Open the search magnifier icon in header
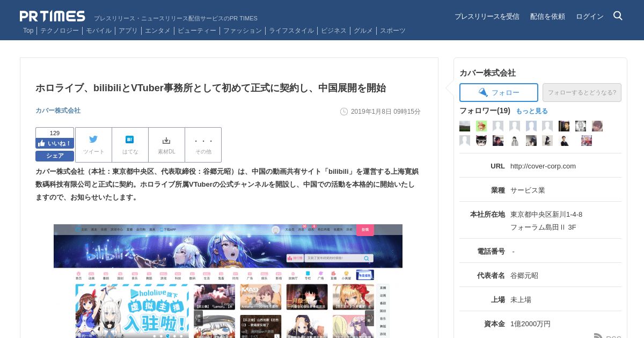Image resolution: width=644 pixels, height=338 pixels. [618, 16]
